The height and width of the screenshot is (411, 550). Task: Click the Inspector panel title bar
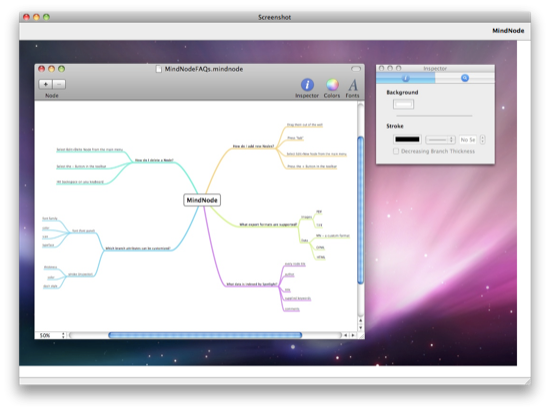(435, 68)
